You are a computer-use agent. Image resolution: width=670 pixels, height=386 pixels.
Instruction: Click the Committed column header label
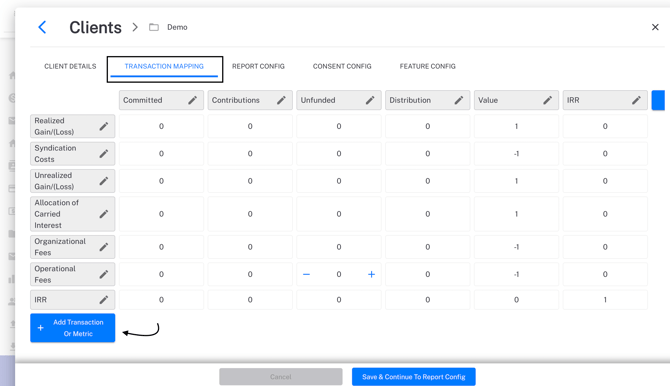[143, 100]
